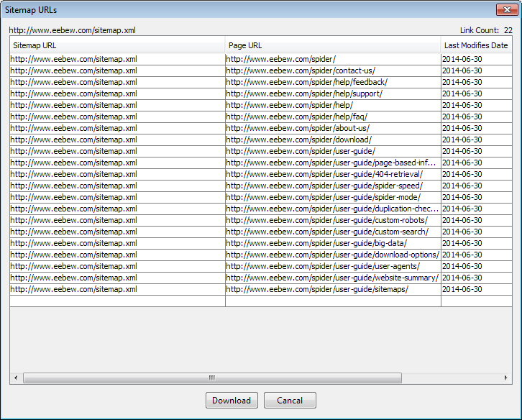
Task: Select the user-guide/page-based-inf... page URL
Action: pyautogui.click(x=333, y=163)
